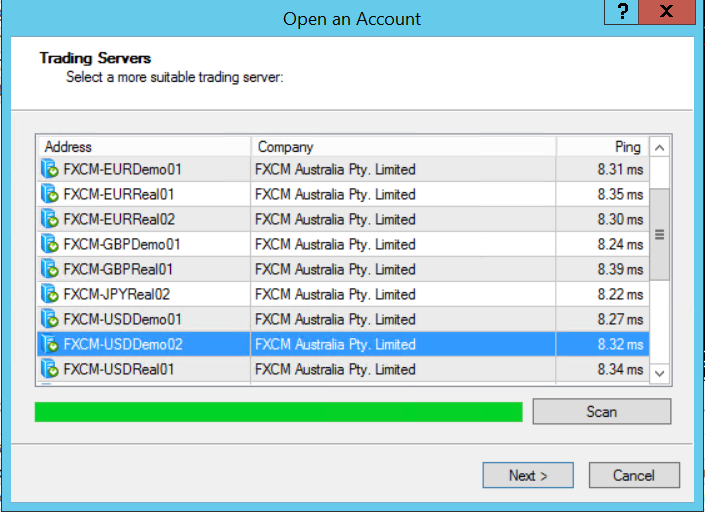Click the server icon beside FXCM-USDDemo01
This screenshot has height=512, width=705.
(49, 319)
